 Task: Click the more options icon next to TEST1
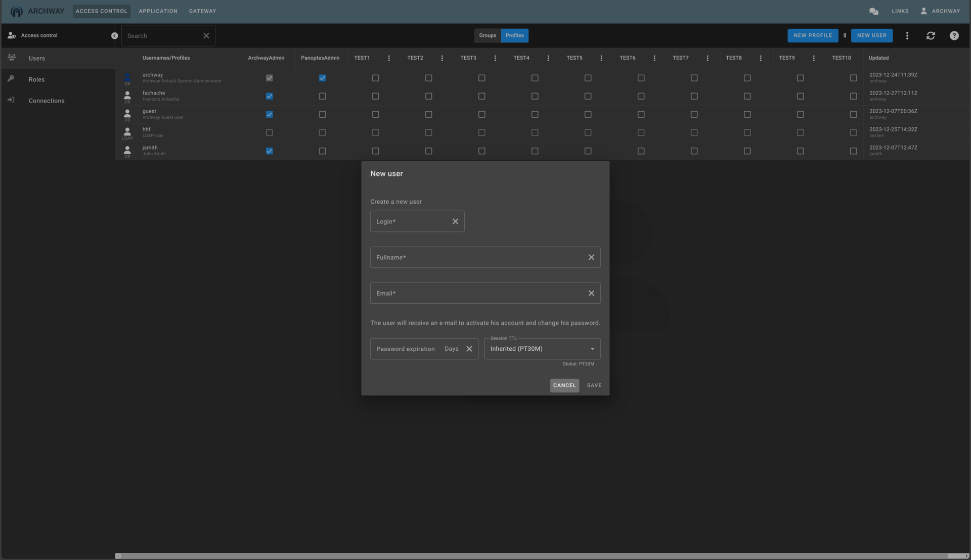tap(389, 59)
